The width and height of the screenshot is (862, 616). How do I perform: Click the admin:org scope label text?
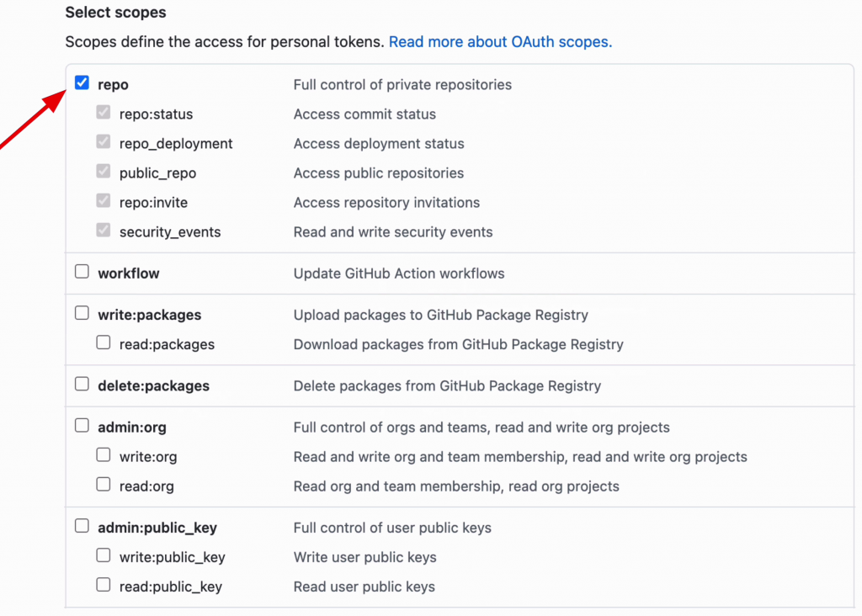pos(132,427)
